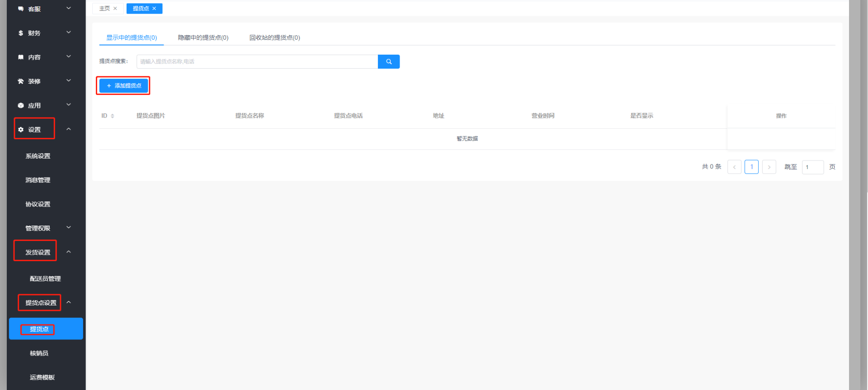Click the tools icon beside 装修

point(21,81)
